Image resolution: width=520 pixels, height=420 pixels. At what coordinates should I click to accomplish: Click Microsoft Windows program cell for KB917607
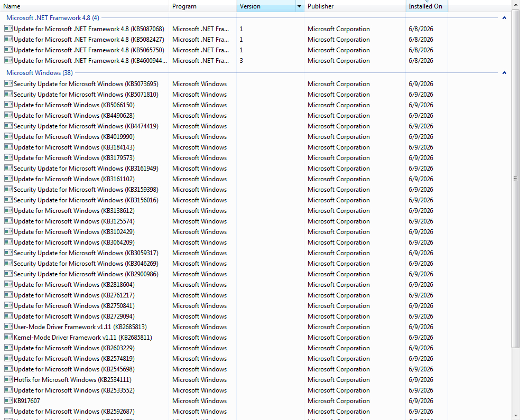200,401
